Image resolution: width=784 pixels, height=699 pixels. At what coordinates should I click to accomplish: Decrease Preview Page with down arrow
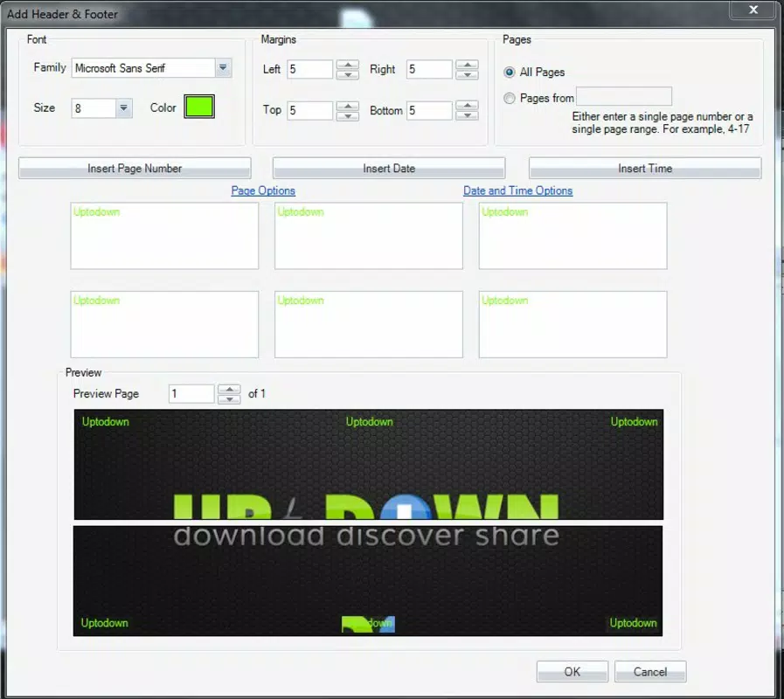229,399
